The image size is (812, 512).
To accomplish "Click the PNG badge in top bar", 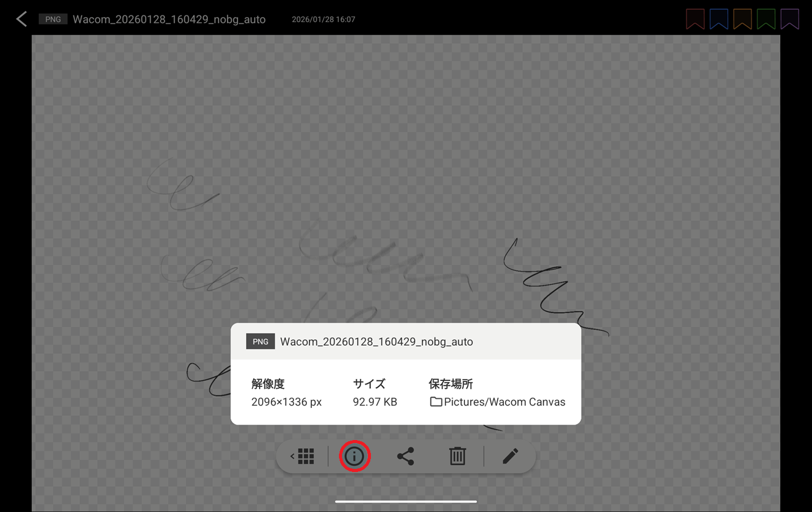I will coord(53,19).
